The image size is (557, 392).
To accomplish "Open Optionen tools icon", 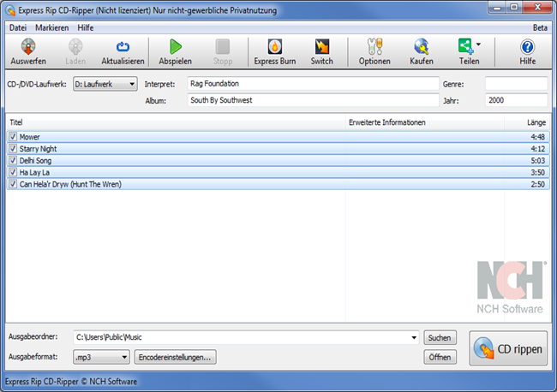I will (374, 46).
